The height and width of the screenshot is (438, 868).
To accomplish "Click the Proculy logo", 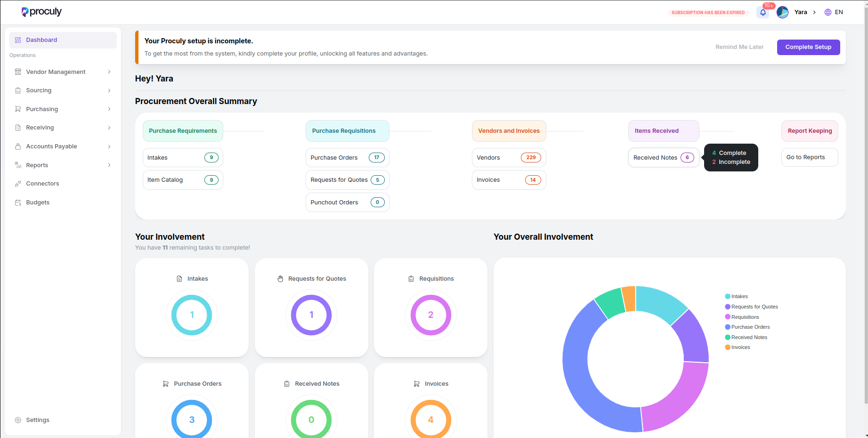I will point(41,12).
